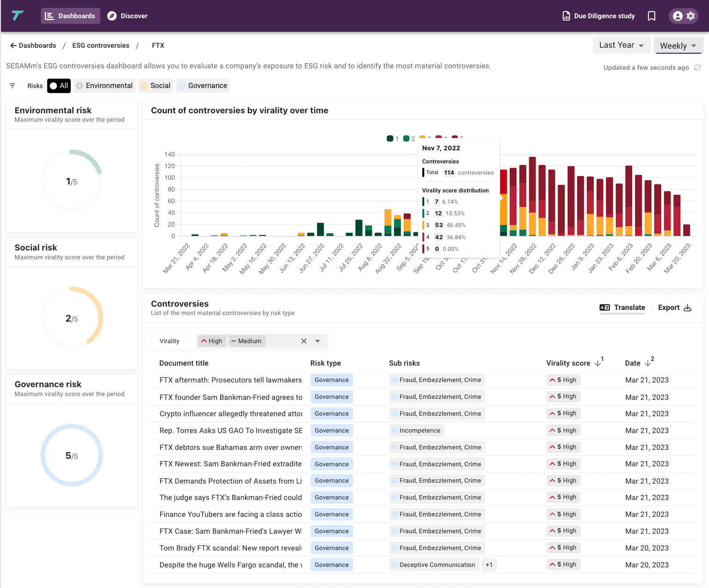Toggle the Social risk filter chip

pos(155,86)
